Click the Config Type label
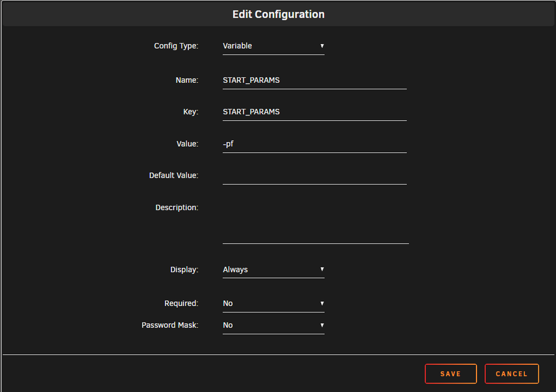This screenshot has width=556, height=392. pyautogui.click(x=176, y=46)
